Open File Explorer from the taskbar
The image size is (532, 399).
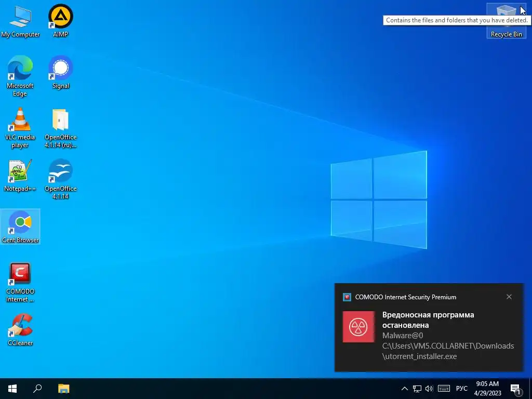coord(63,389)
